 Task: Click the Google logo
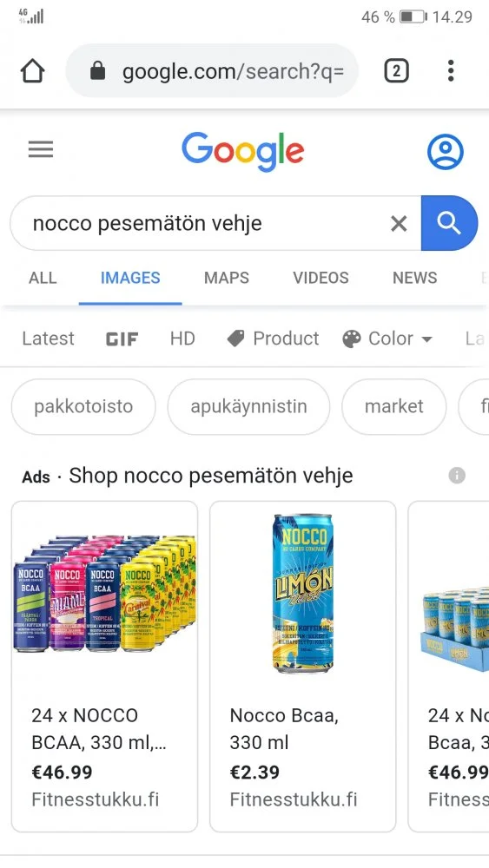click(243, 151)
